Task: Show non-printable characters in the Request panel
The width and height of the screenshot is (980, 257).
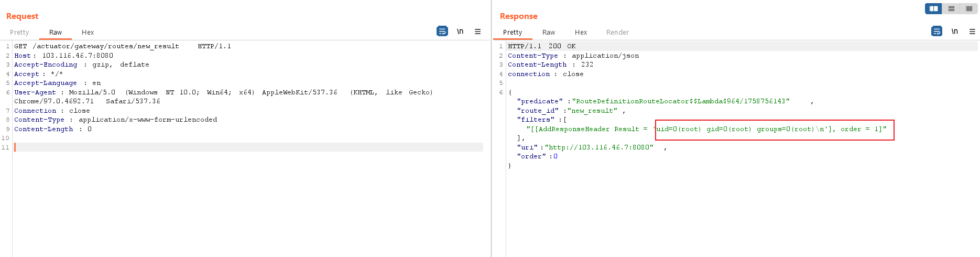Action: [460, 31]
